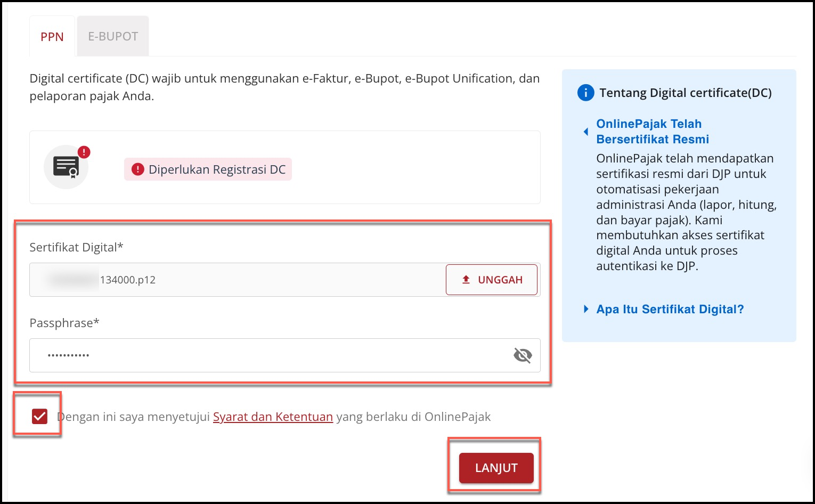
Task: Click the Sertifikat Digital file name field
Action: [234, 280]
